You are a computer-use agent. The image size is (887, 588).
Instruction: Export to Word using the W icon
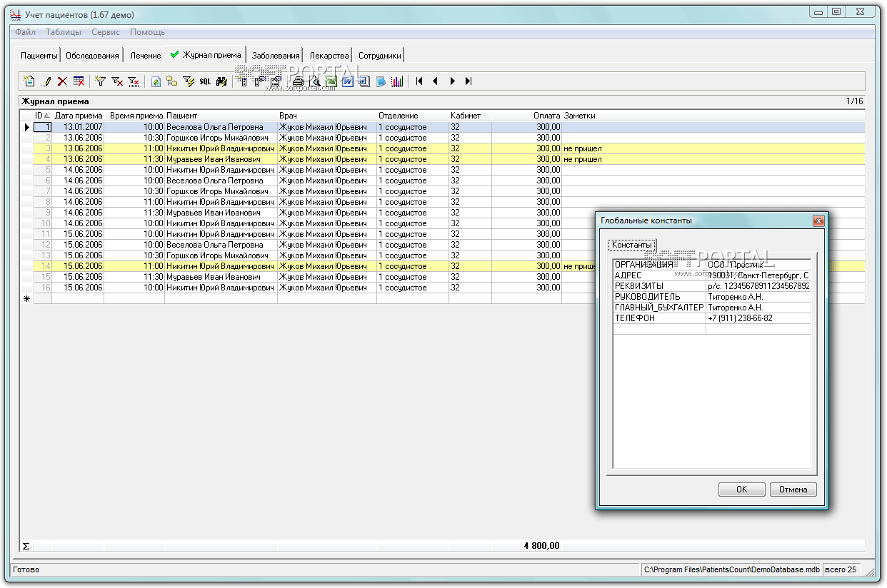[x=348, y=81]
